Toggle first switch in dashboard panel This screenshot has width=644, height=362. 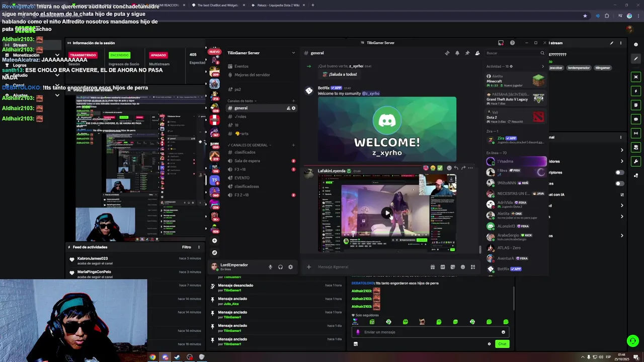point(620,172)
